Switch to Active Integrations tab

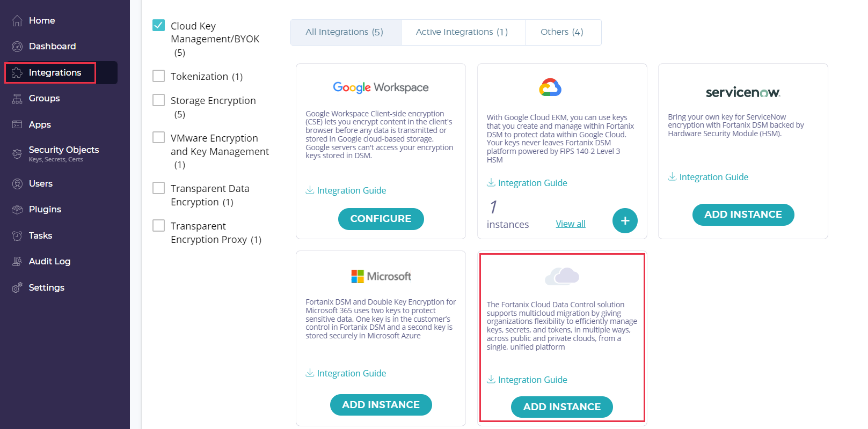[x=462, y=32]
